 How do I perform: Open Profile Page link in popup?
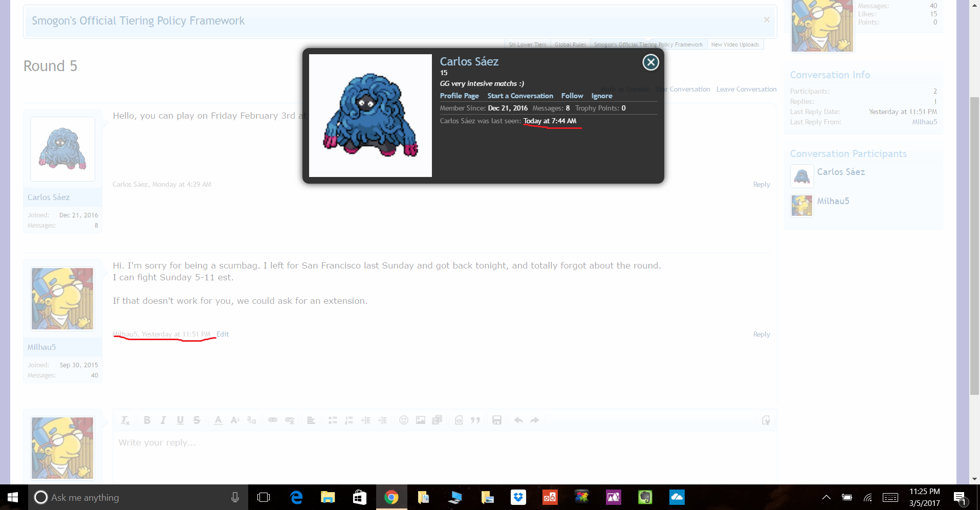[x=459, y=96]
